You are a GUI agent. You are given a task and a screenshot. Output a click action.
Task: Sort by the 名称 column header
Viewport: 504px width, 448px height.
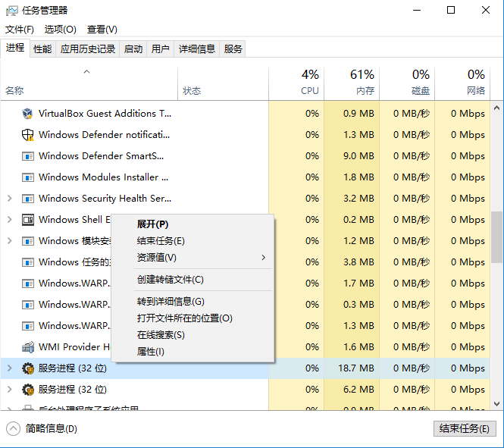pyautogui.click(x=89, y=83)
